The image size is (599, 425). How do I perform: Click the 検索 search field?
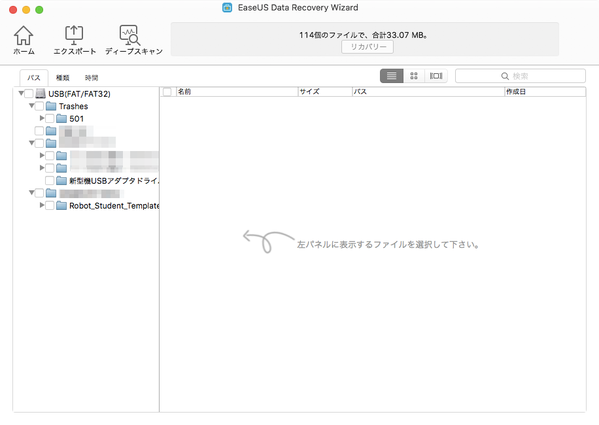[520, 76]
